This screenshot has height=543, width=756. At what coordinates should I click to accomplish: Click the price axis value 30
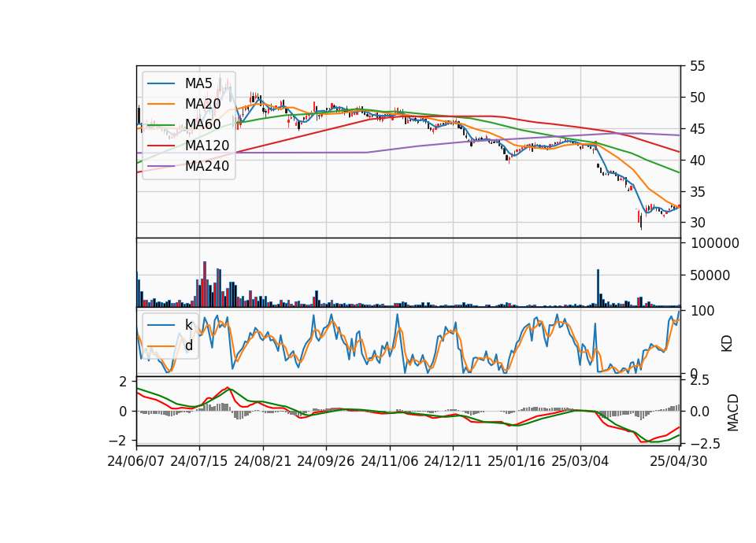698,223
